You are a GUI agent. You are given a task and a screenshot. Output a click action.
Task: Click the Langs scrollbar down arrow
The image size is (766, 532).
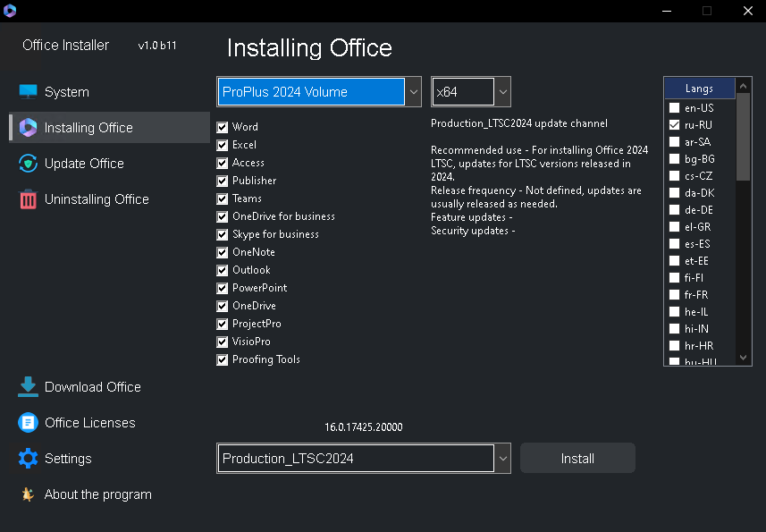(x=743, y=358)
